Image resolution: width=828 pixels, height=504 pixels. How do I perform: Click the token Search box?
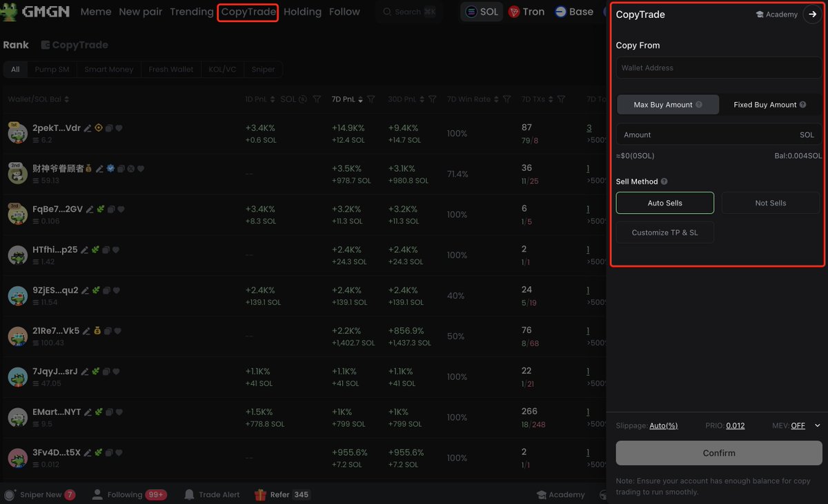[x=410, y=12]
